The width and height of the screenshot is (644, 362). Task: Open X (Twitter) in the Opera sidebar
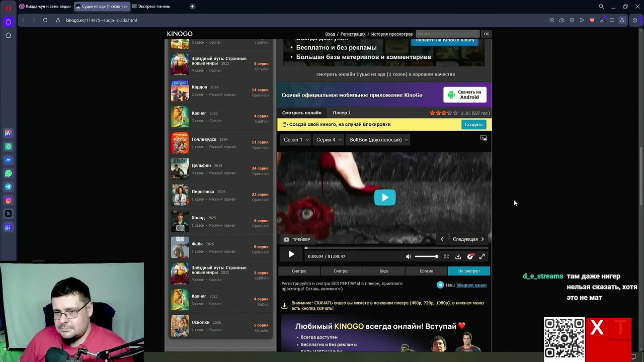point(8,214)
